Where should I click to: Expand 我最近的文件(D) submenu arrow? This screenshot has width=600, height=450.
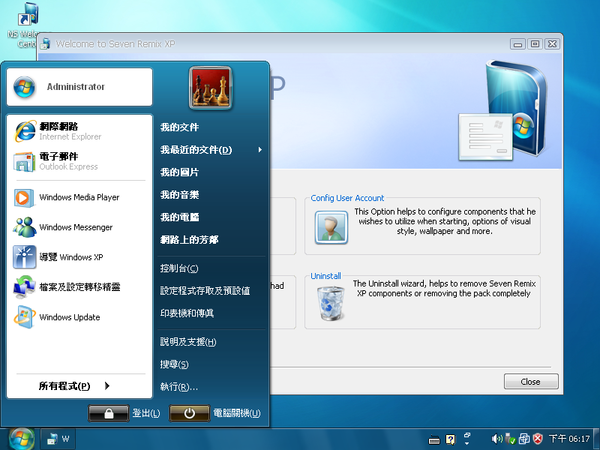click(x=260, y=150)
